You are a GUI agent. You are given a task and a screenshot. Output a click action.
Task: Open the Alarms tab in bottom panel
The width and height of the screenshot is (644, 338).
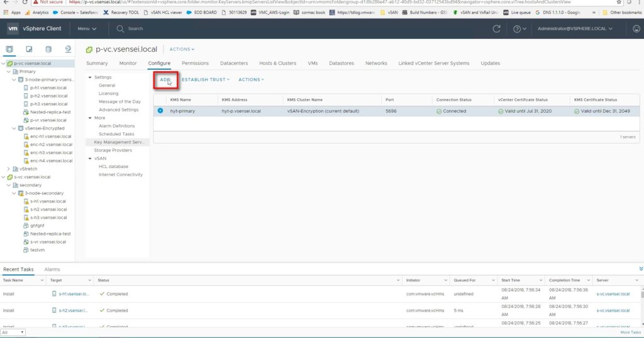point(52,269)
